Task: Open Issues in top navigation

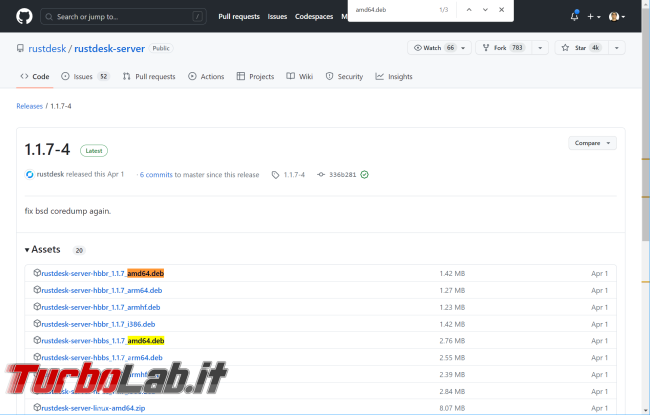Action: coord(277,17)
